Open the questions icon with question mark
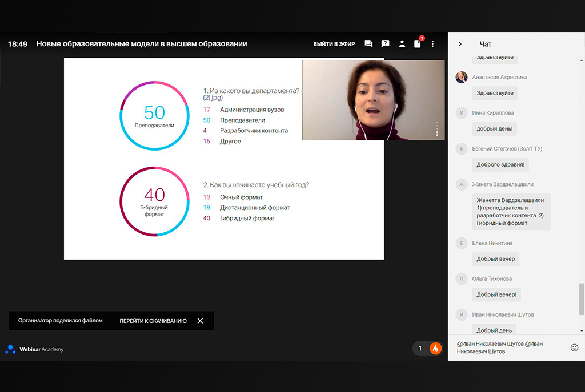Viewport: 585px width, 392px height. click(x=386, y=44)
